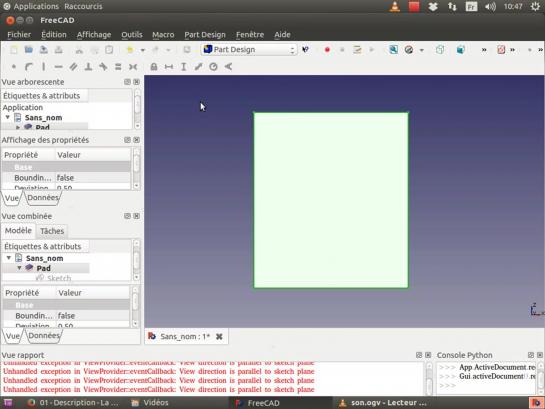Fit all content with the zoom-fit icon
Screen dimensions: 545x409
pyautogui.click(x=393, y=50)
